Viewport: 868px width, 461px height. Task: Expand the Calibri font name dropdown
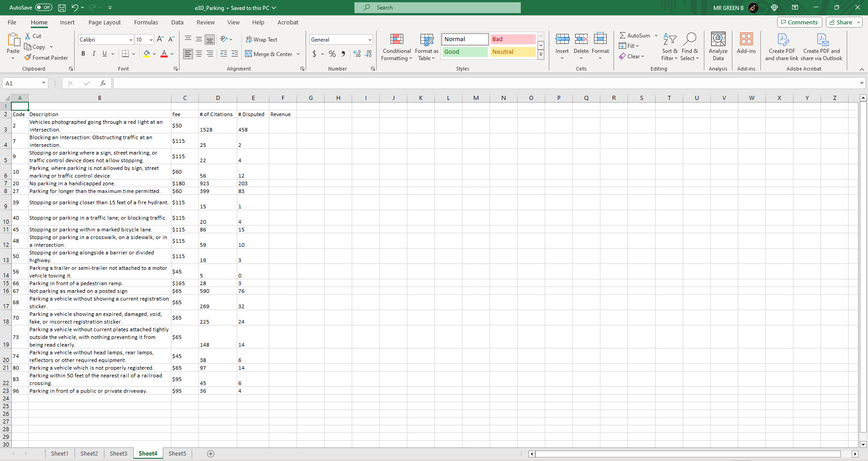[131, 40]
